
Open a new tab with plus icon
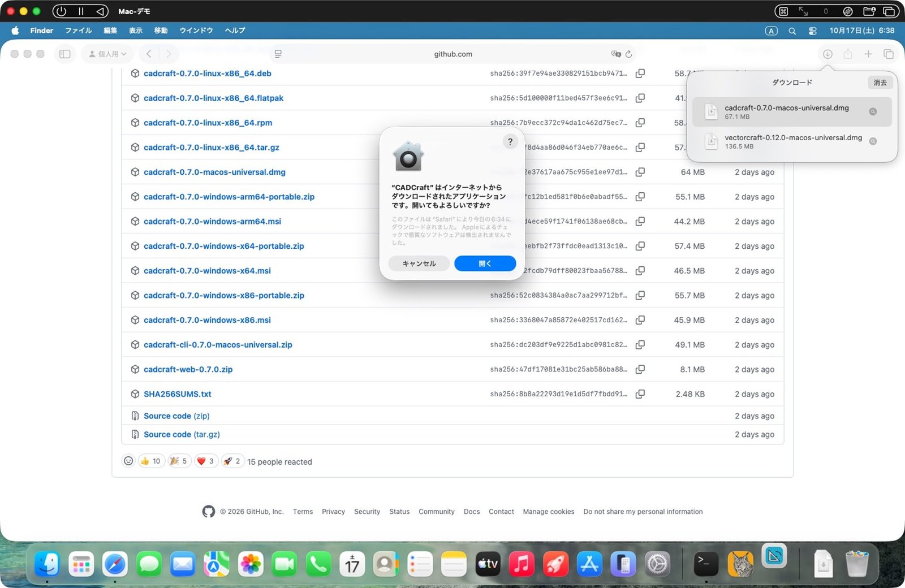[x=868, y=54]
